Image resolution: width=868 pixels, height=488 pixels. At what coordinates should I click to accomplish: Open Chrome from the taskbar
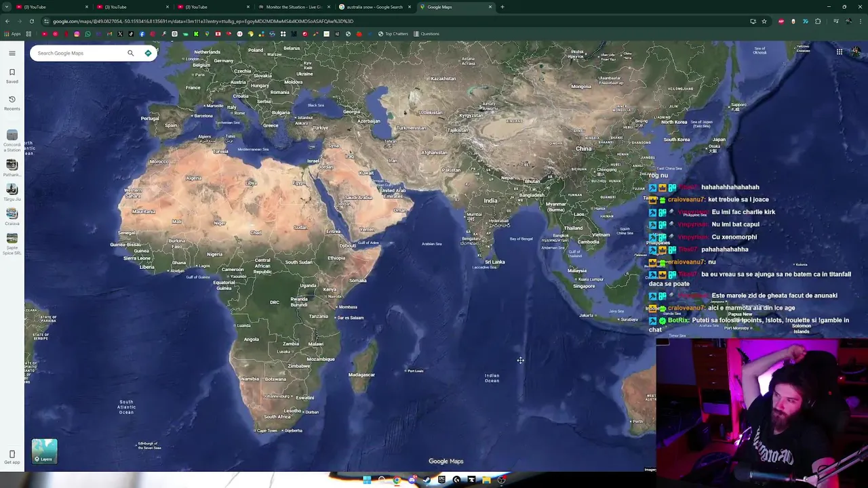tap(397, 480)
